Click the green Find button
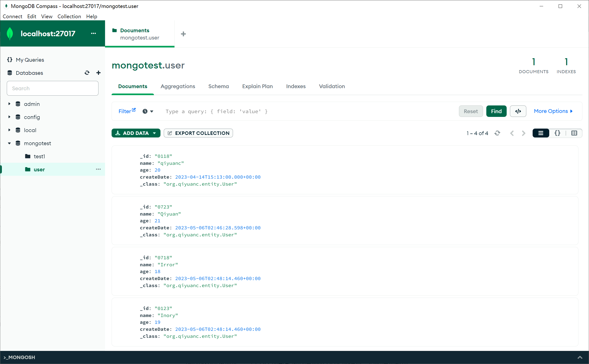 click(496, 111)
